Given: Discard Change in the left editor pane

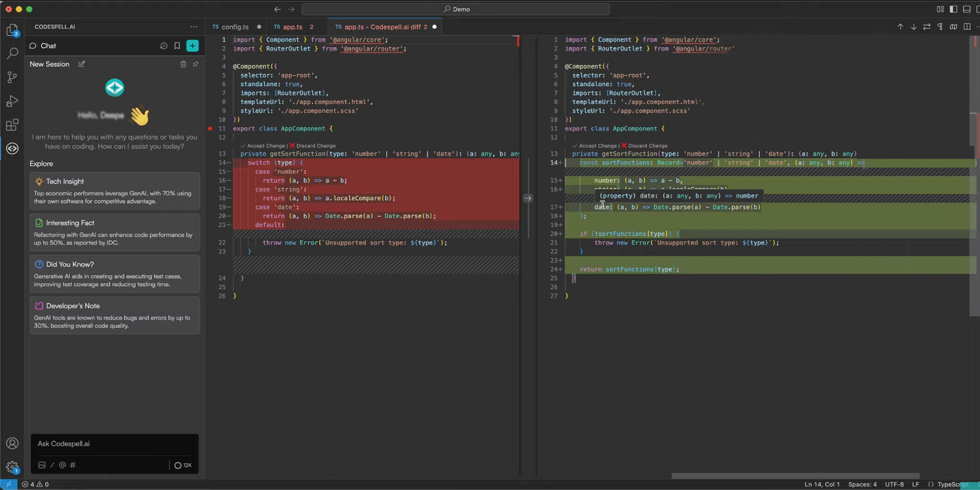Looking at the screenshot, I should (312, 146).
